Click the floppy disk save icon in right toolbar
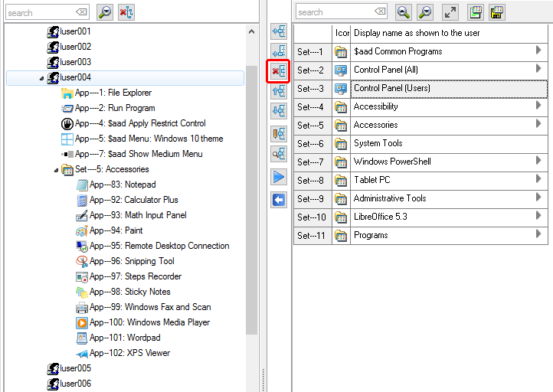Screen dimensions: 553x392 pyautogui.click(x=497, y=12)
